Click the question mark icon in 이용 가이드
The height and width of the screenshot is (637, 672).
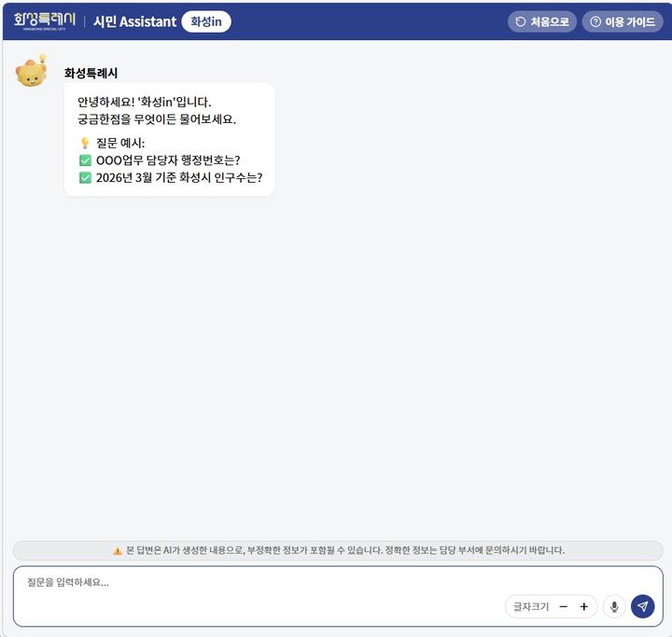[595, 21]
